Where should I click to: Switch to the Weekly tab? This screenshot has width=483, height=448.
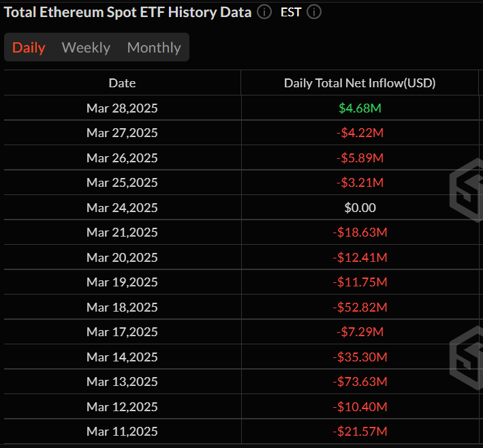coord(86,48)
